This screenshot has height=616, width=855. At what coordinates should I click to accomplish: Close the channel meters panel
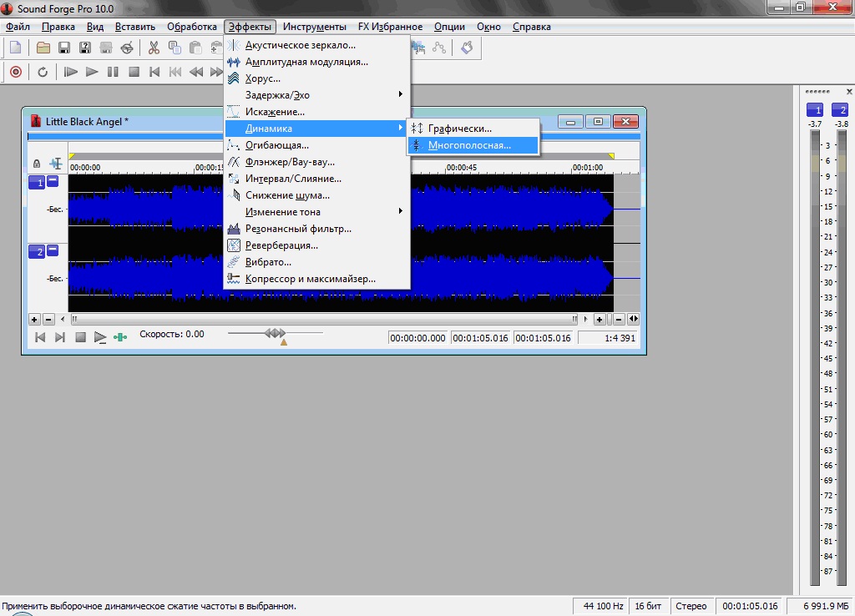coord(849,92)
